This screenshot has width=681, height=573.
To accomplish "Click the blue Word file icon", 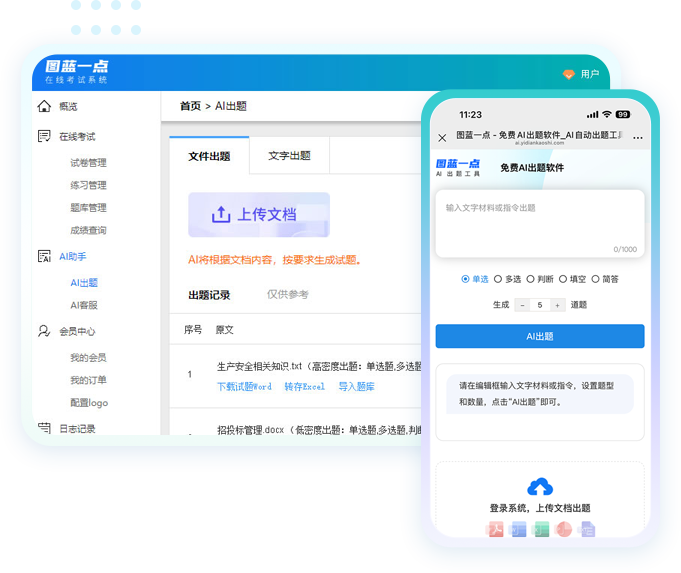I will click(518, 529).
